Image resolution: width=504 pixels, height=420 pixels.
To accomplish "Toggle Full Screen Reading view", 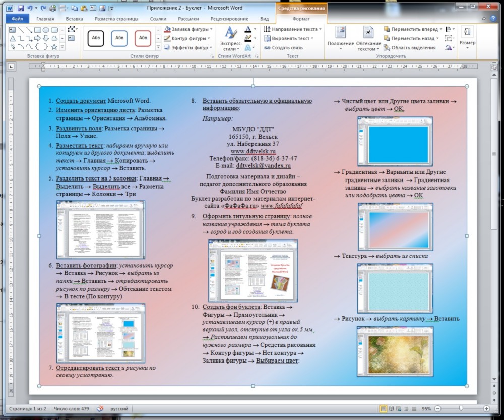I will (x=392, y=408).
